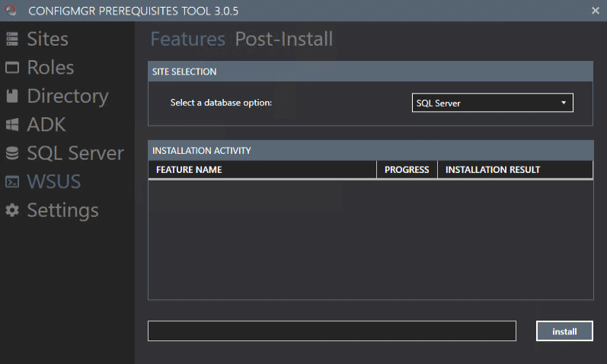
Task: Click the empty progress bar beside install
Action: [x=331, y=331]
